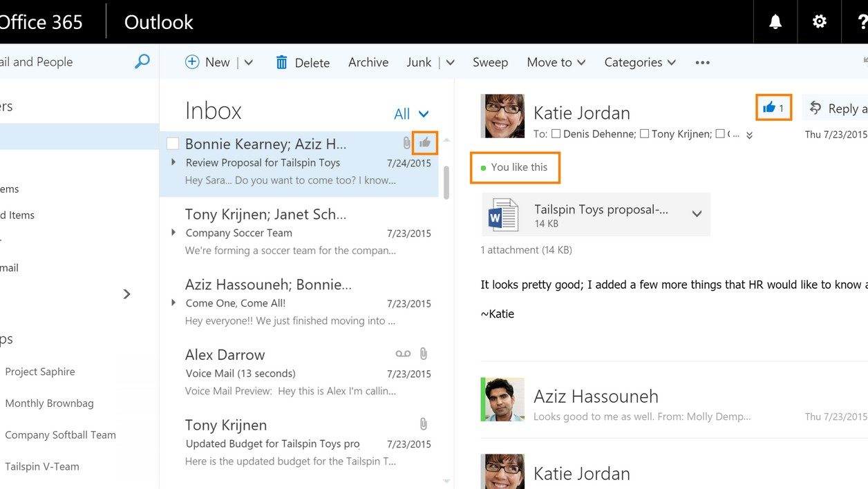This screenshot has height=489, width=868.
Task: Click the paperclip on the Updated Budget message
Action: tap(424, 424)
